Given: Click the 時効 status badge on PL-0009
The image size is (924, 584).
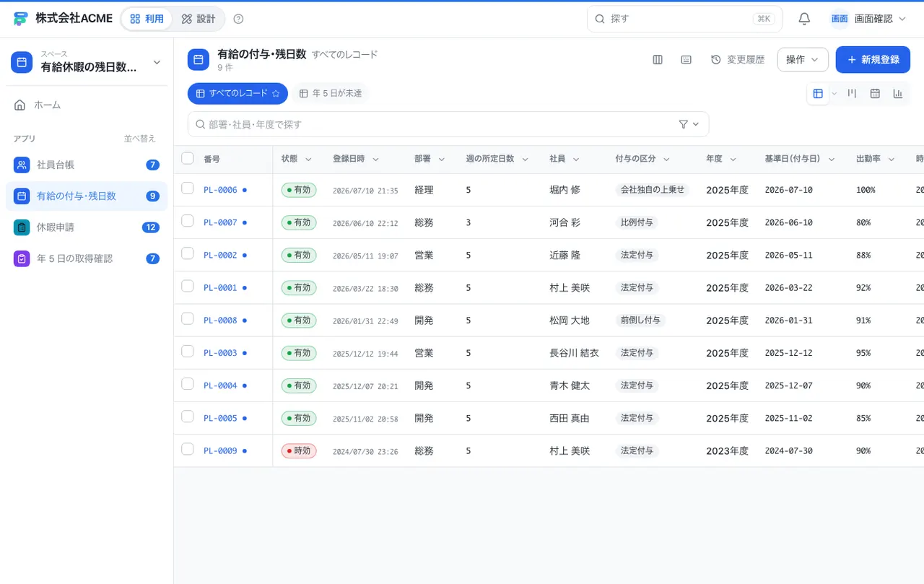Looking at the screenshot, I should [x=299, y=451].
